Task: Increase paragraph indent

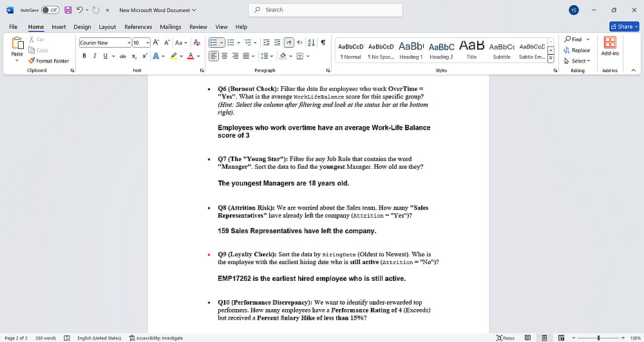Action: point(277,43)
